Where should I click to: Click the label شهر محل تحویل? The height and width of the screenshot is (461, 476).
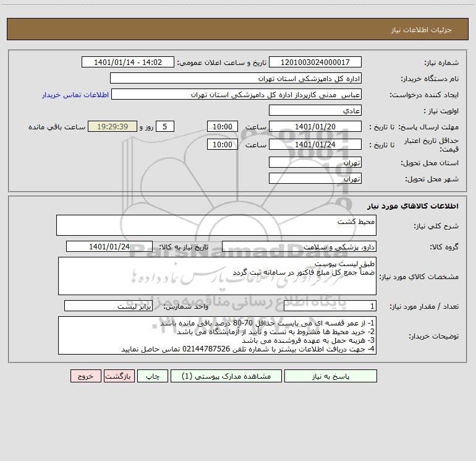coord(431,179)
